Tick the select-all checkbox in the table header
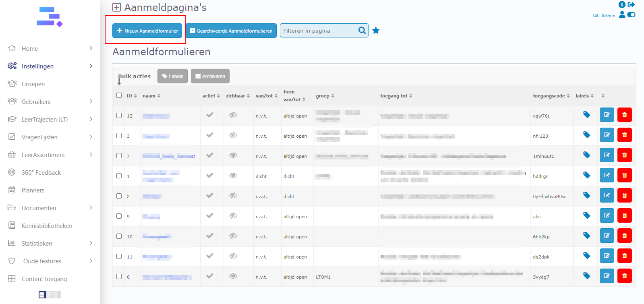The height and width of the screenshot is (304, 644). [119, 95]
